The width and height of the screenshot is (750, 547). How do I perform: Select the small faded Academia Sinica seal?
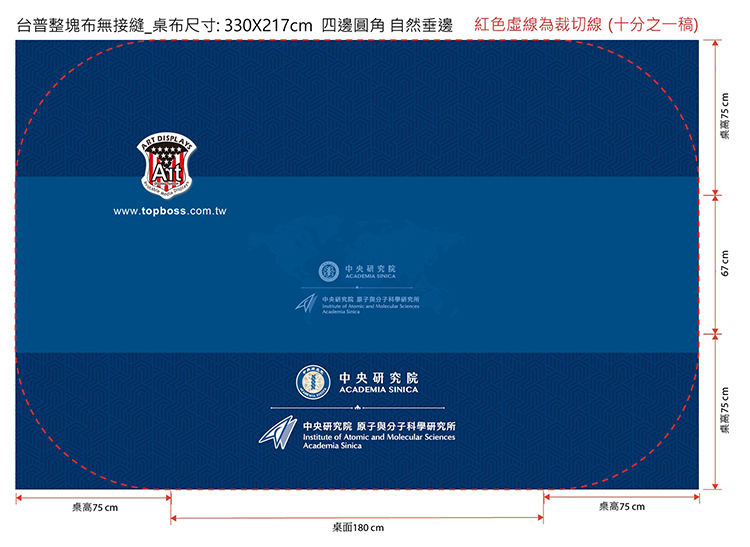[x=327, y=271]
